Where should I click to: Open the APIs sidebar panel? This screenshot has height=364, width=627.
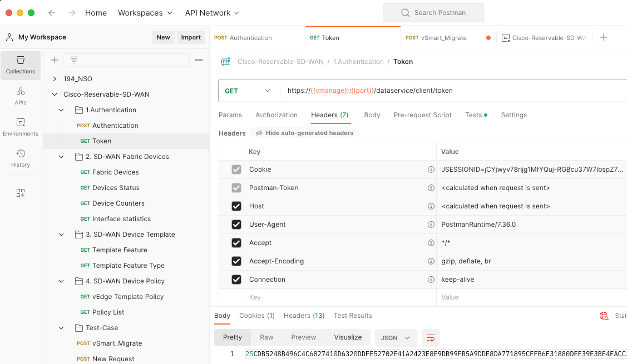[21, 96]
